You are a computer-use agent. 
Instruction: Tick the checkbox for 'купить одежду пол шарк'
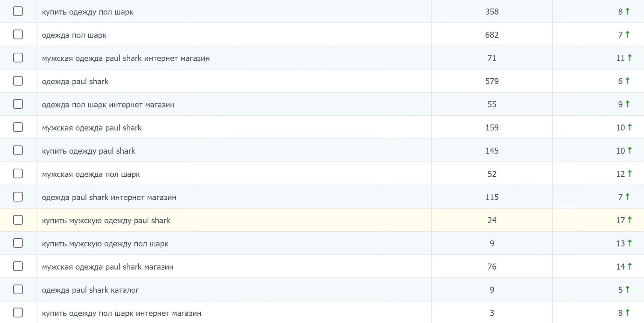(x=18, y=11)
